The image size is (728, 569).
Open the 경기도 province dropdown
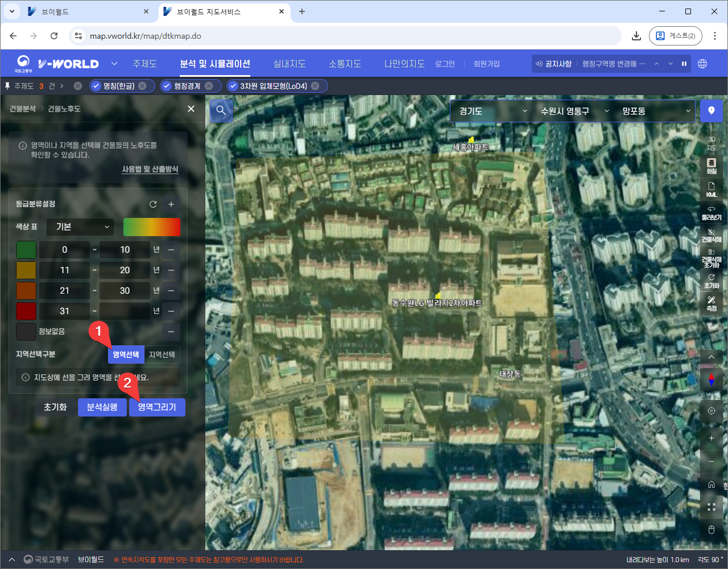tap(493, 111)
